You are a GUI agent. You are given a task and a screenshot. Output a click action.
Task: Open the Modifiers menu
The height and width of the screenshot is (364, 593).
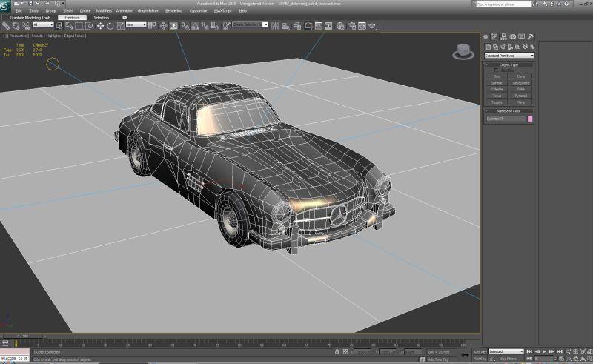[x=104, y=11]
